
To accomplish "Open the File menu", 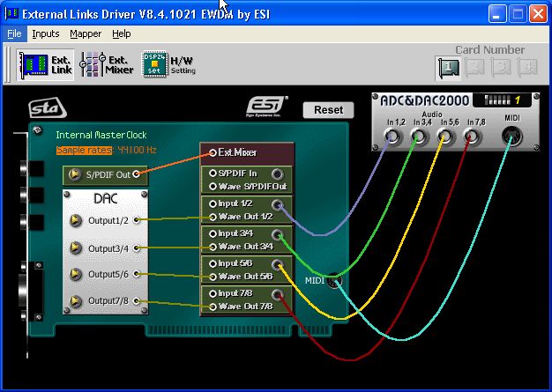I will coord(14,33).
